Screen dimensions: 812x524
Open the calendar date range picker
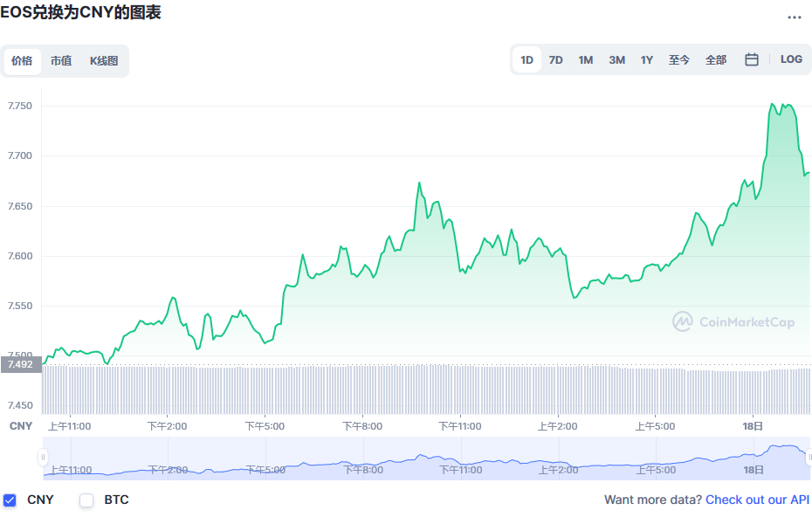click(752, 59)
